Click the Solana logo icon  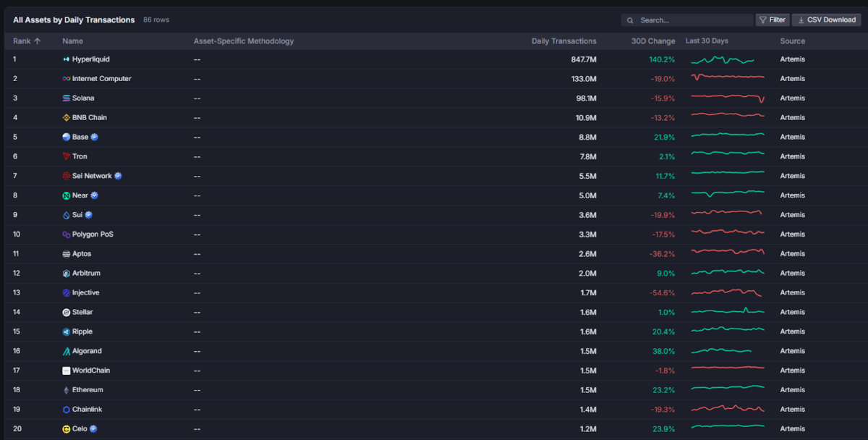(x=67, y=98)
